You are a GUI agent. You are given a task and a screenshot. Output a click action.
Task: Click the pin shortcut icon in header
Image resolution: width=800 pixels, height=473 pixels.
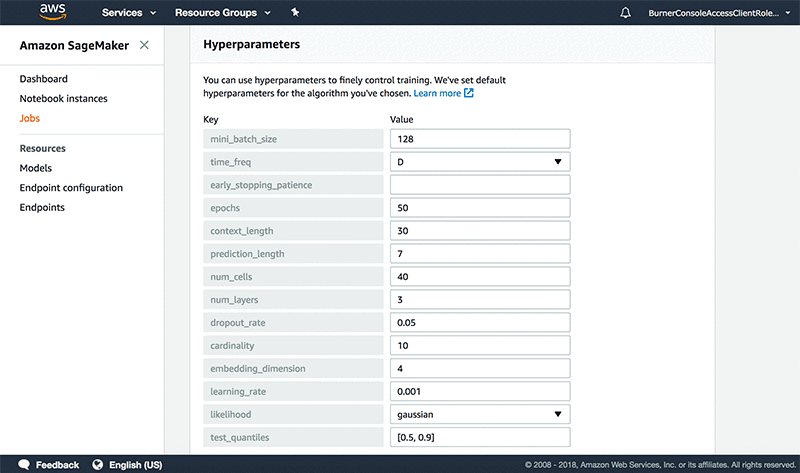coord(295,12)
